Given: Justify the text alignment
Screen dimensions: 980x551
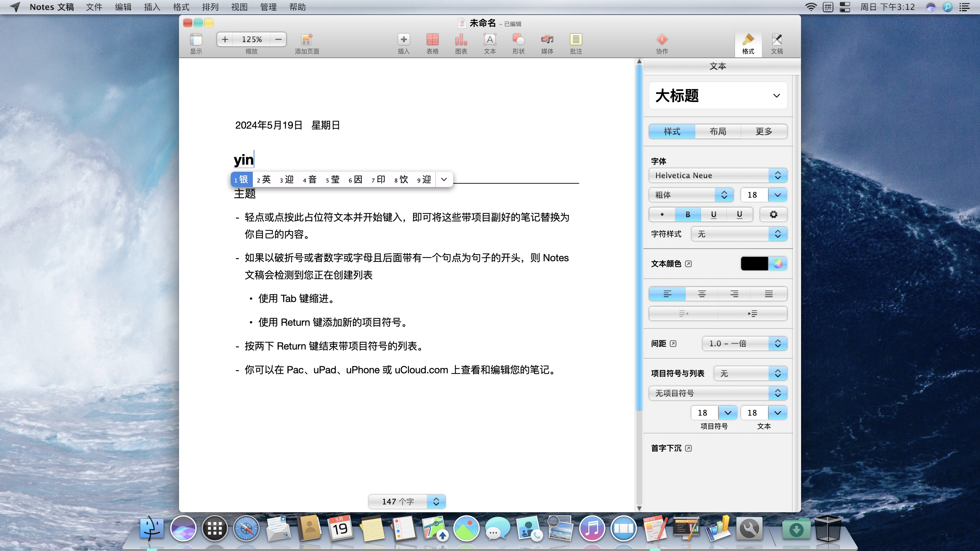Looking at the screenshot, I should (768, 294).
